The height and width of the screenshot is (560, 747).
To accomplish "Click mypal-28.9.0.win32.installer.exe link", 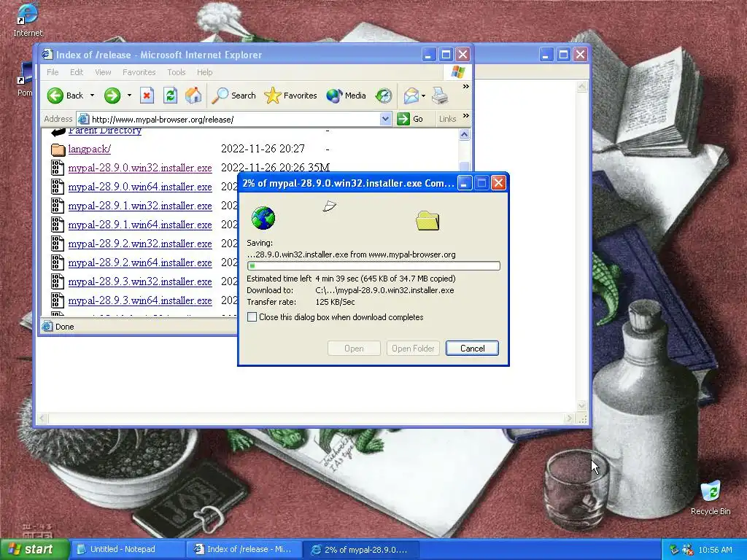I will tap(140, 168).
